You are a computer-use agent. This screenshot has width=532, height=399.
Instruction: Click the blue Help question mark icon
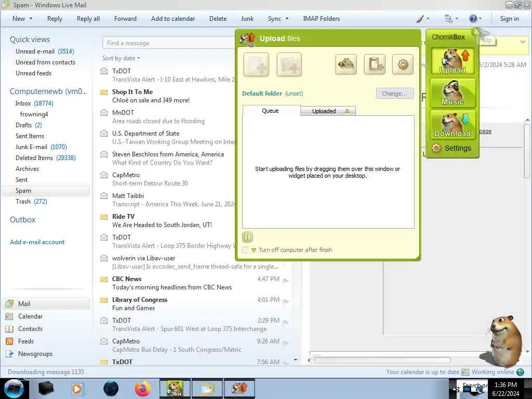(473, 19)
